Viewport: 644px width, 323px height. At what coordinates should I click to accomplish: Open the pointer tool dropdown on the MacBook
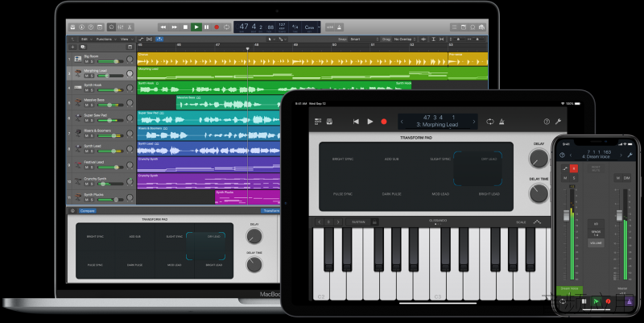(x=271, y=39)
